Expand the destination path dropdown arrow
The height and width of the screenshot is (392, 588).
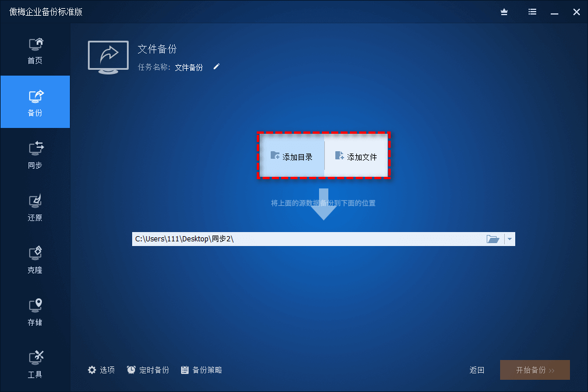[x=509, y=239]
